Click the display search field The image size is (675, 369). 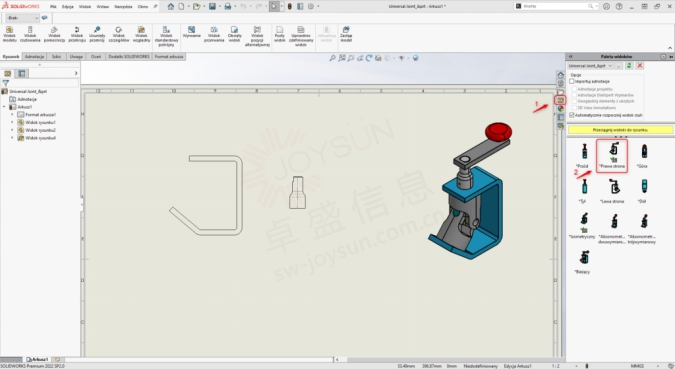(555, 6)
